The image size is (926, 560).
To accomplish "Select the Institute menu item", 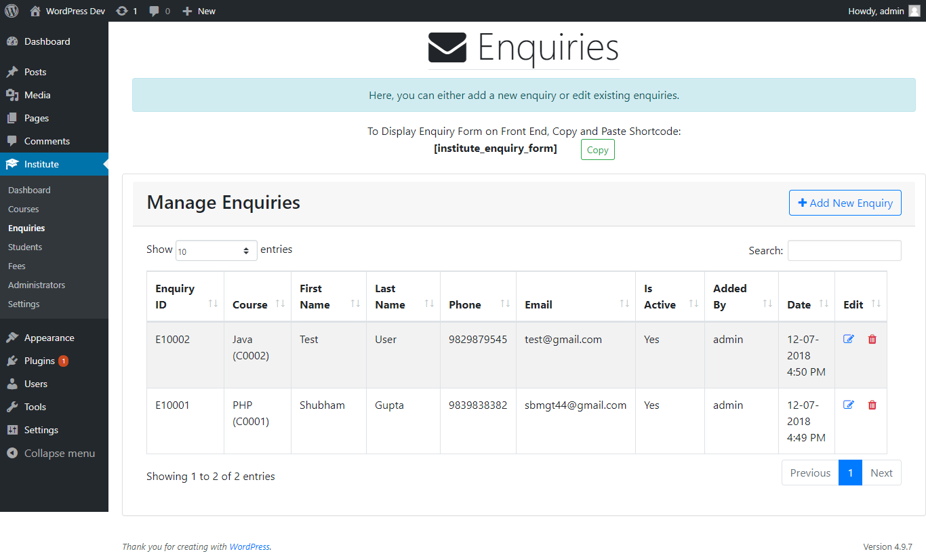I will pyautogui.click(x=54, y=164).
